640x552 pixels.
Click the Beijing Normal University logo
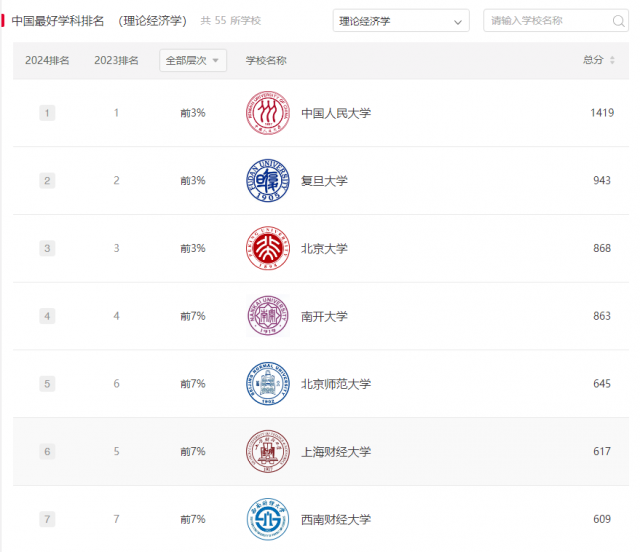(x=267, y=384)
